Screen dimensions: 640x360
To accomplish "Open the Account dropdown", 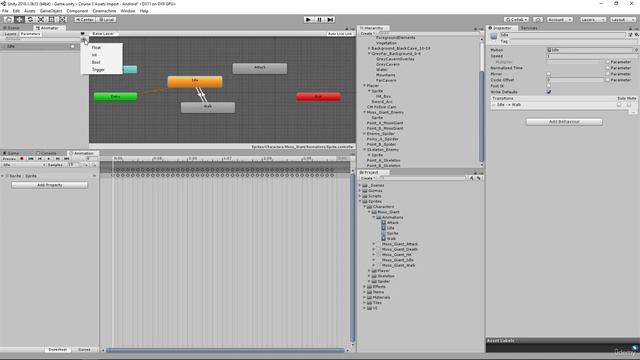I will pos(559,19).
